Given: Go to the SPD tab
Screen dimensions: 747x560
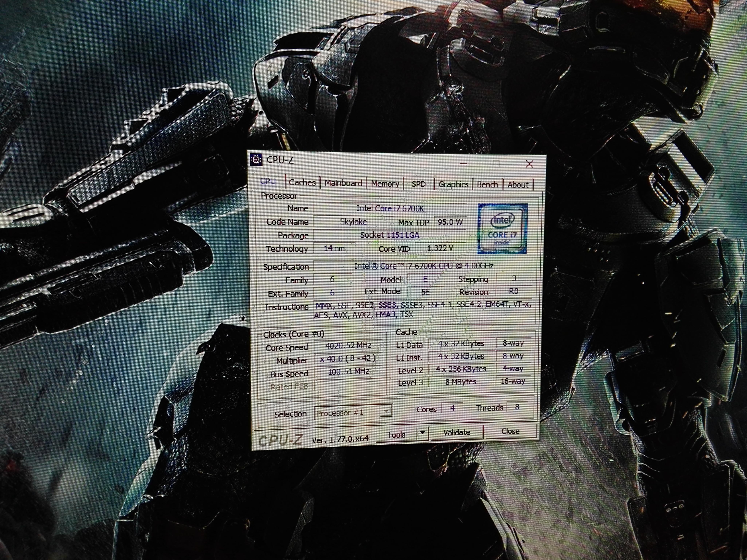Looking at the screenshot, I should tap(418, 184).
